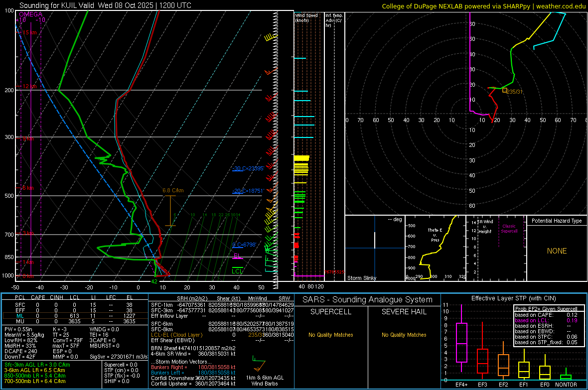The width and height of the screenshot is (588, 390).
Task: Click the SHIP = 0.0 value
Action: click(x=117, y=381)
